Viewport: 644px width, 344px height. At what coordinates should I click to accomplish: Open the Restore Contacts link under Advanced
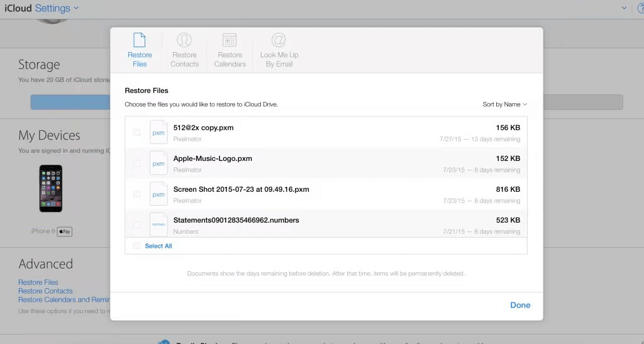tap(45, 291)
